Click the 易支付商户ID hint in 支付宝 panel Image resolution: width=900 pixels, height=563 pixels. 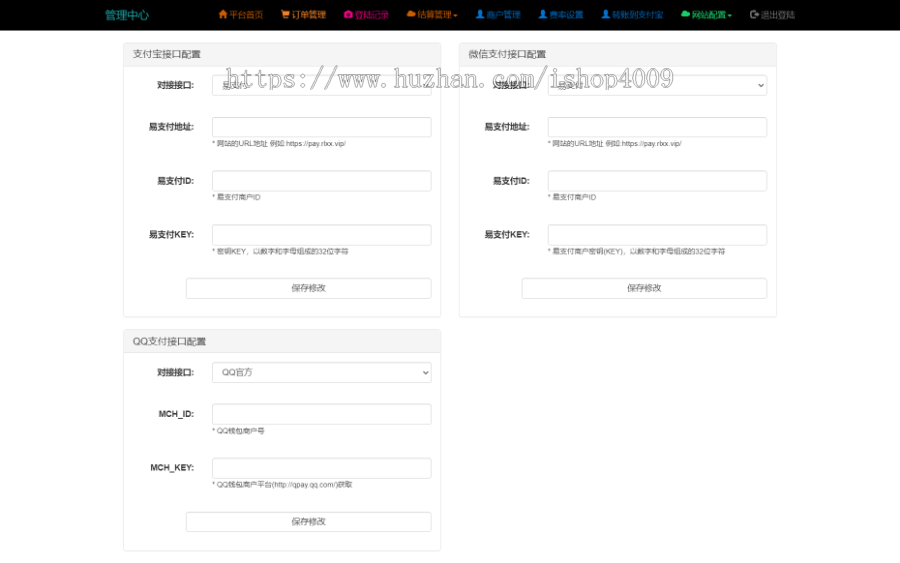coord(236,197)
